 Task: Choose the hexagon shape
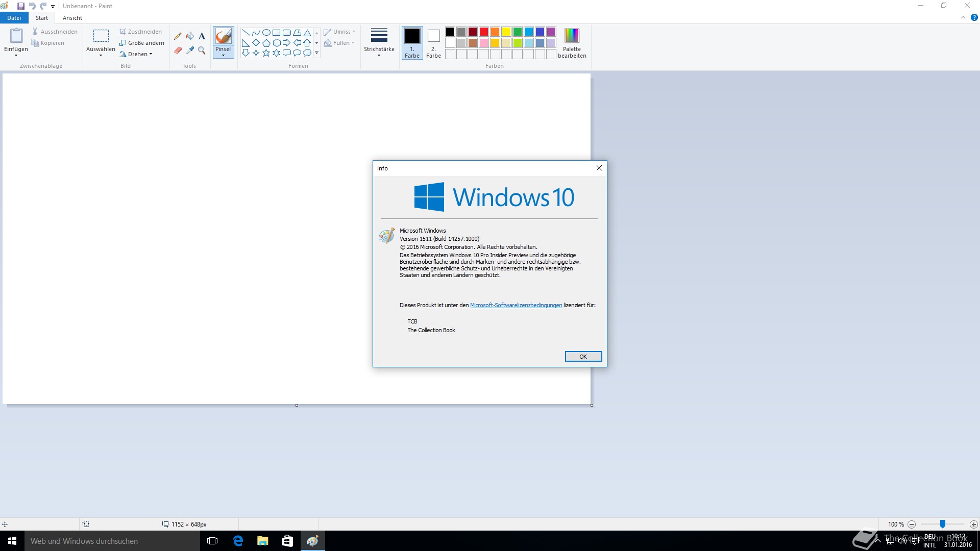pyautogui.click(x=276, y=43)
